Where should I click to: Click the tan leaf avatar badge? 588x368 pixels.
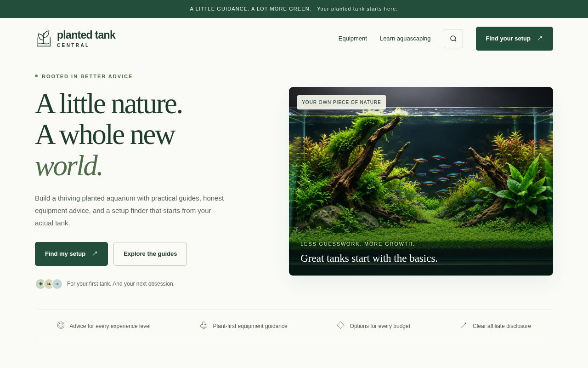pos(49,284)
